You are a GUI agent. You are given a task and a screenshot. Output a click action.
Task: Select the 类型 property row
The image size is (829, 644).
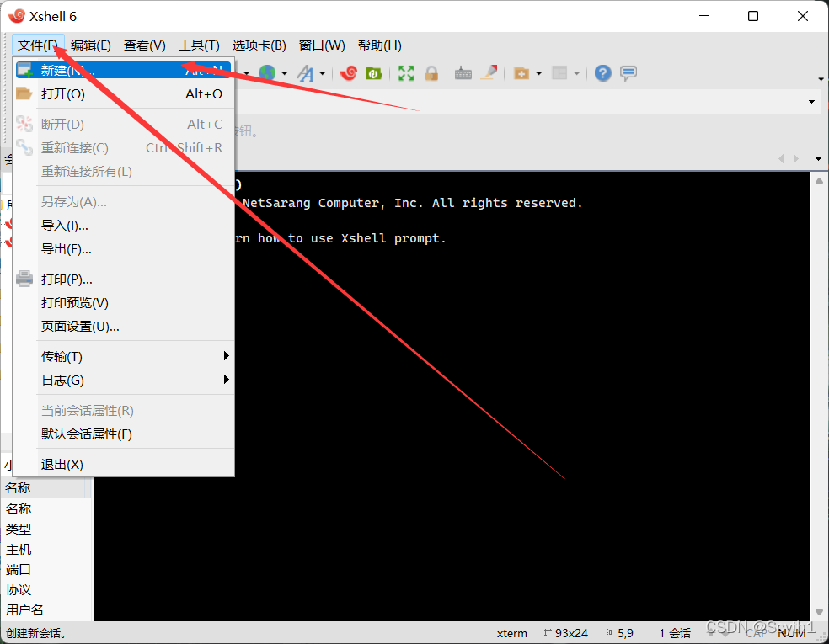[x=46, y=529]
